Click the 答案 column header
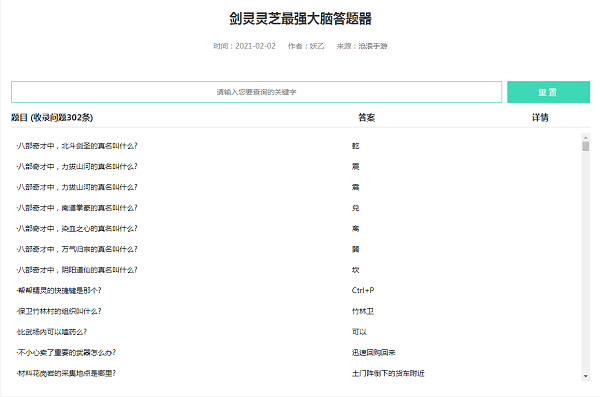The height and width of the screenshot is (397, 600). (x=367, y=118)
